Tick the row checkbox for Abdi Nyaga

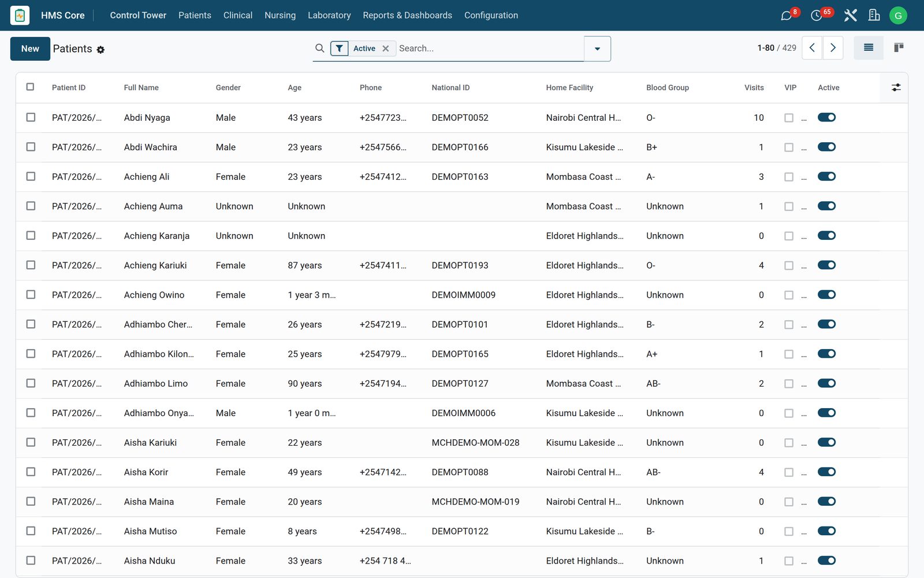point(31,117)
